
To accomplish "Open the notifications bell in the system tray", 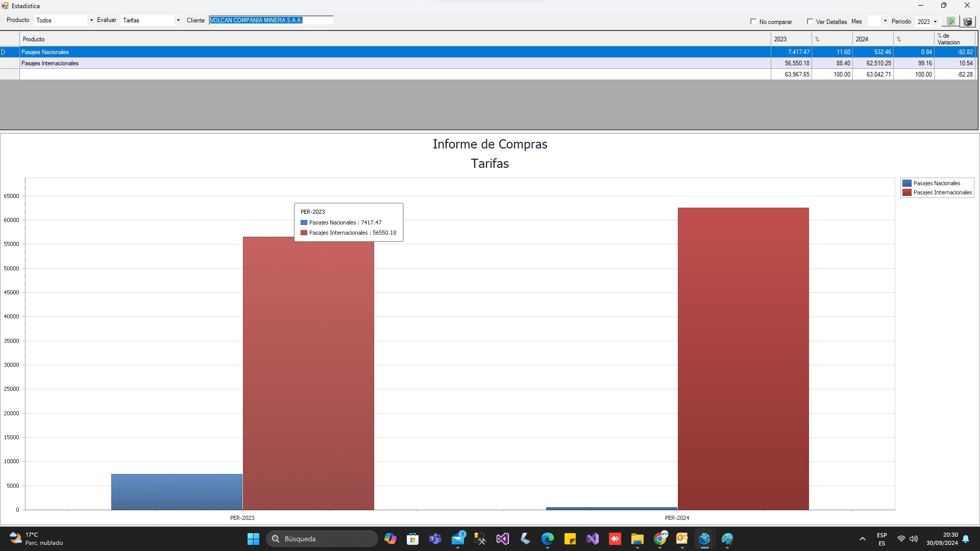I will pyautogui.click(x=966, y=539).
